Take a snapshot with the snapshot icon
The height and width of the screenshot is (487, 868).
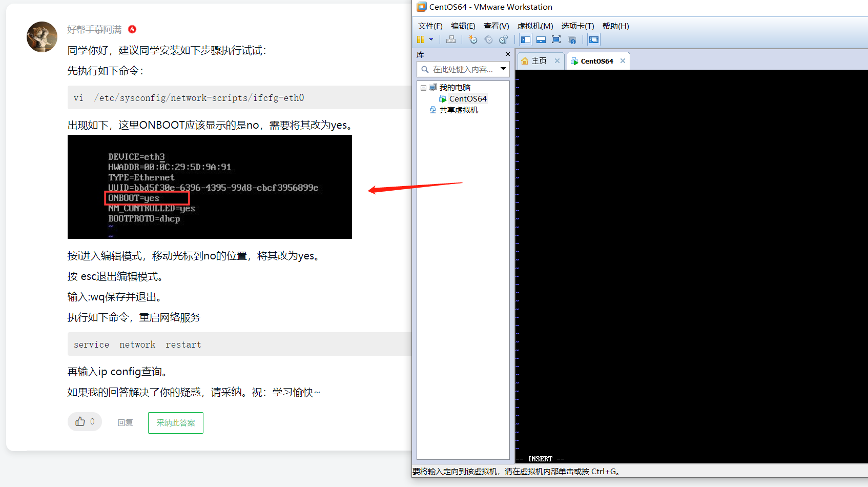tap(473, 39)
